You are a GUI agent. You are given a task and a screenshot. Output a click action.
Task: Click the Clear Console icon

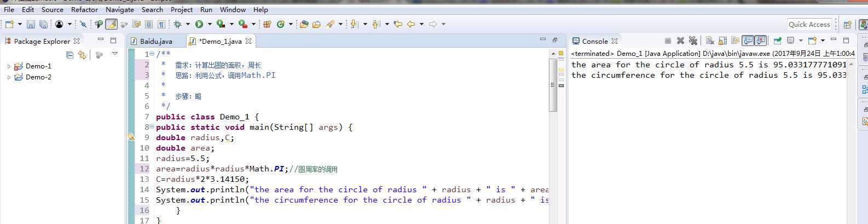click(710, 41)
